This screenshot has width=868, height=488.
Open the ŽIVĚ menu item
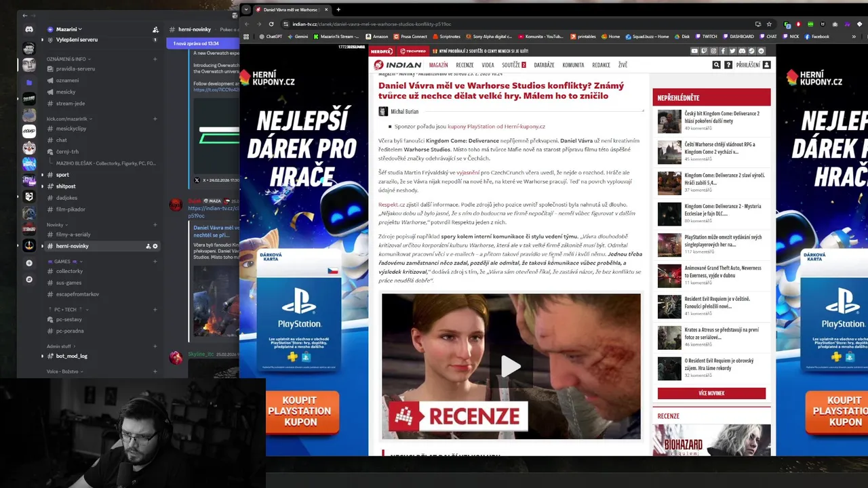click(x=623, y=65)
